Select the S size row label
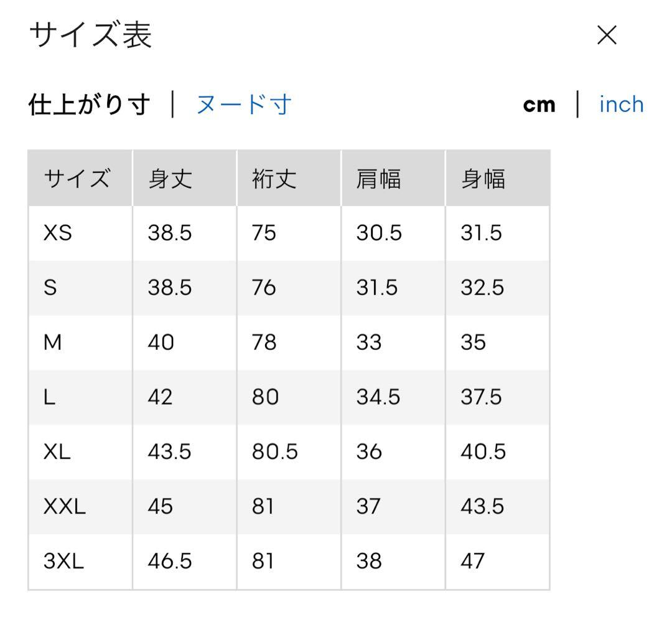This screenshot has width=672, height=617. point(50,287)
